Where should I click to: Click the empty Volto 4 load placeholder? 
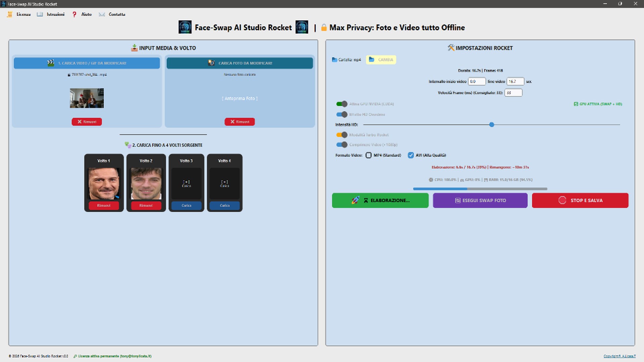click(x=225, y=183)
